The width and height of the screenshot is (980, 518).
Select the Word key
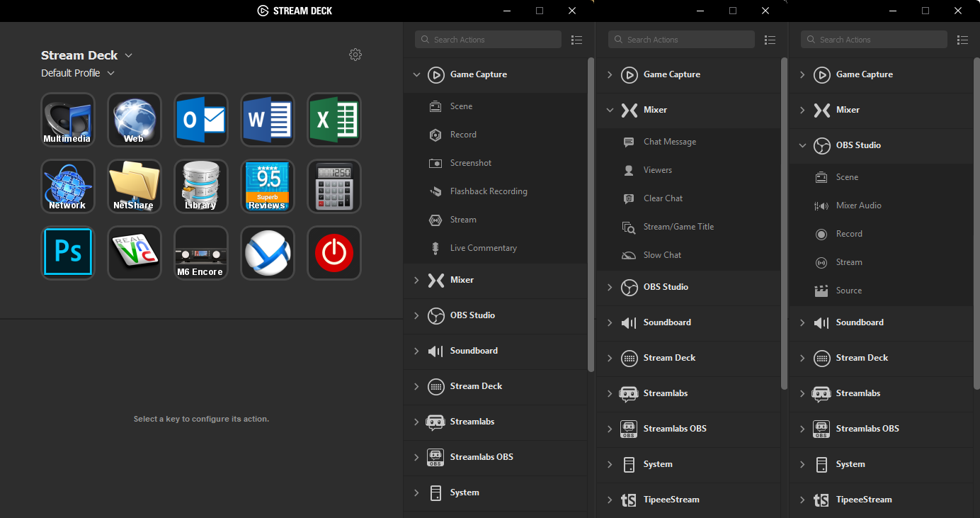(268, 120)
